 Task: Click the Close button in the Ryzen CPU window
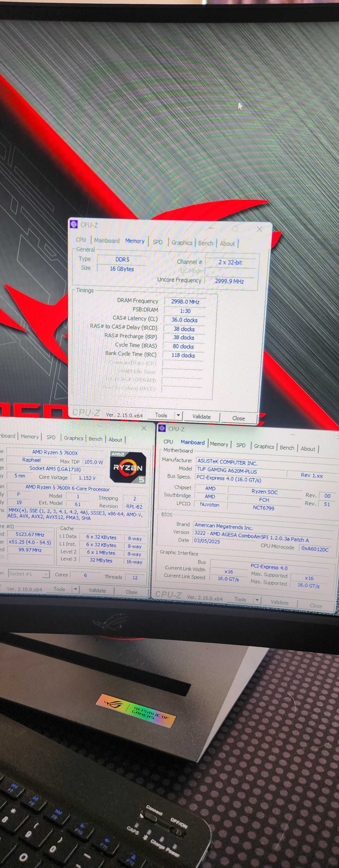pos(131,592)
